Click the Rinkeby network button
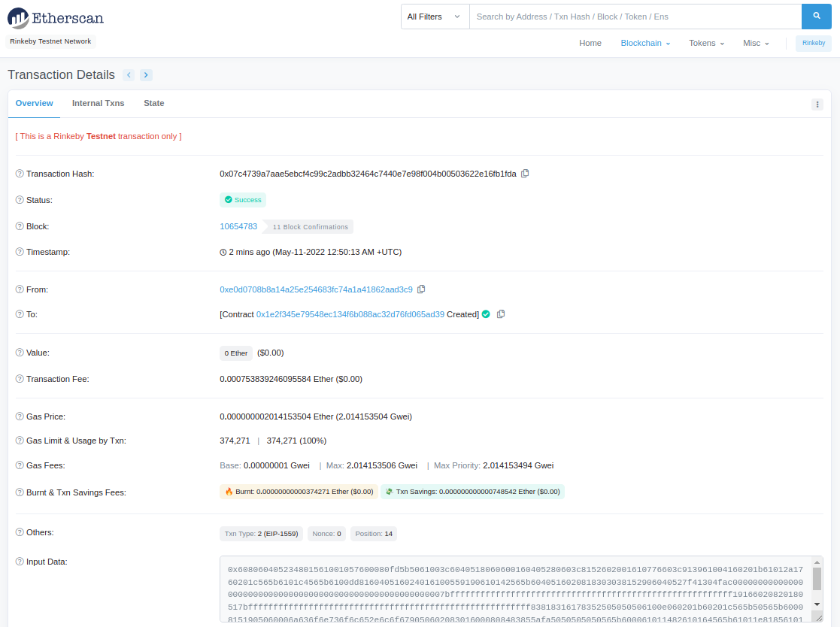 pos(813,43)
